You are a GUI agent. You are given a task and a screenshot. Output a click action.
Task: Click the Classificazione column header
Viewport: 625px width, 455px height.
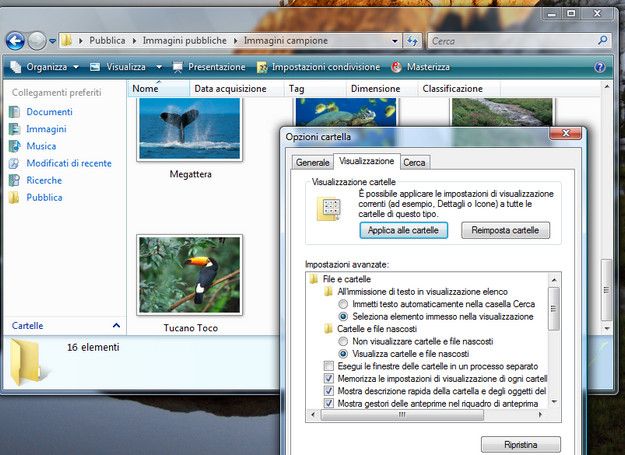[459, 88]
